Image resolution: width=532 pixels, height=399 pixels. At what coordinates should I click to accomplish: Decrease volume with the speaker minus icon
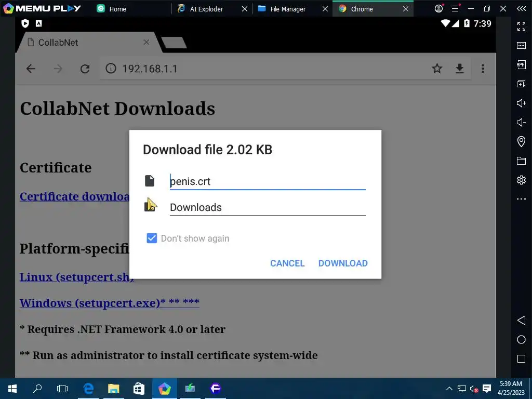coord(521,122)
